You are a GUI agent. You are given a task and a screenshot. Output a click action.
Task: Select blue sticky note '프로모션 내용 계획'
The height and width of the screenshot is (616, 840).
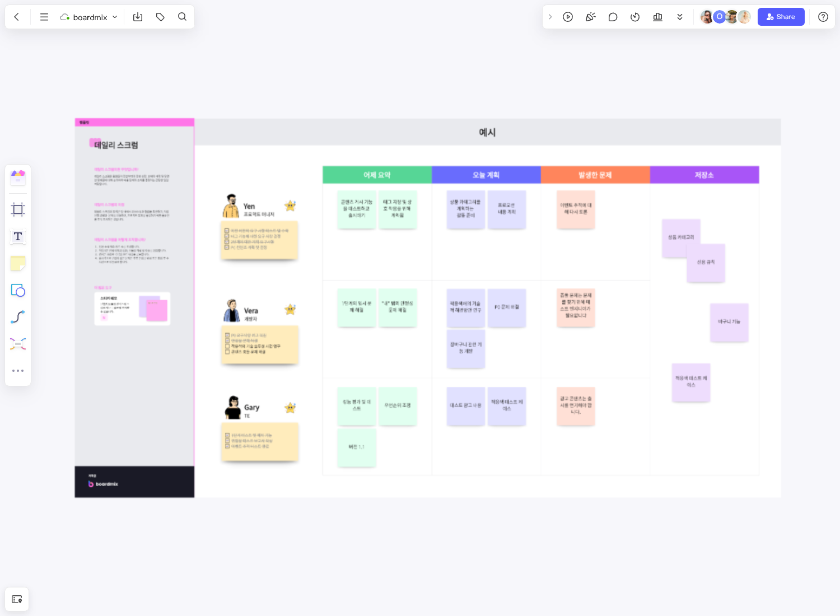click(x=507, y=209)
